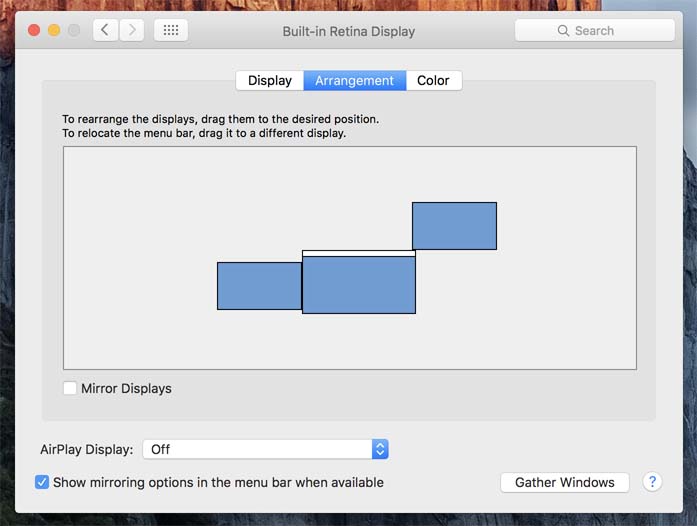Go back with the left chevron button
Image resolution: width=697 pixels, height=526 pixels.
click(105, 30)
